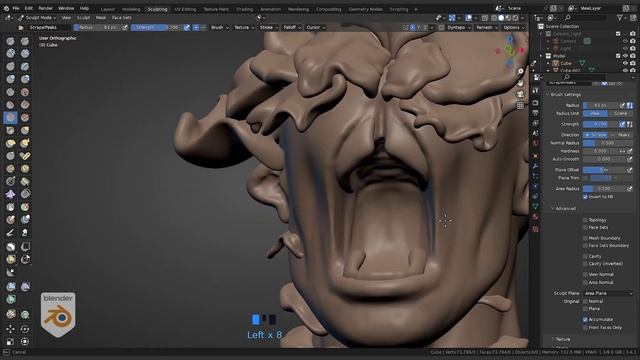Set Direction to Scrape
The height and width of the screenshot is (360, 640).
pos(596,135)
